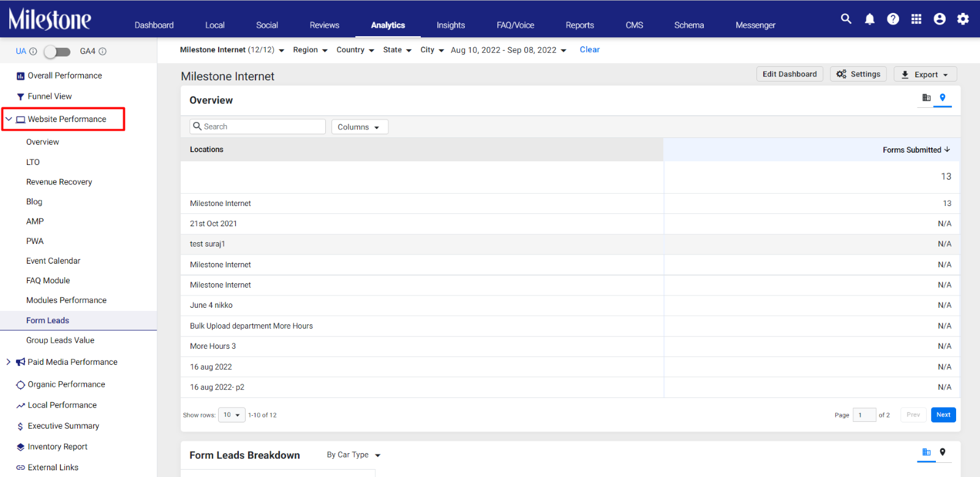
Task: Sort by Forms Submitted arrow
Action: point(947,150)
